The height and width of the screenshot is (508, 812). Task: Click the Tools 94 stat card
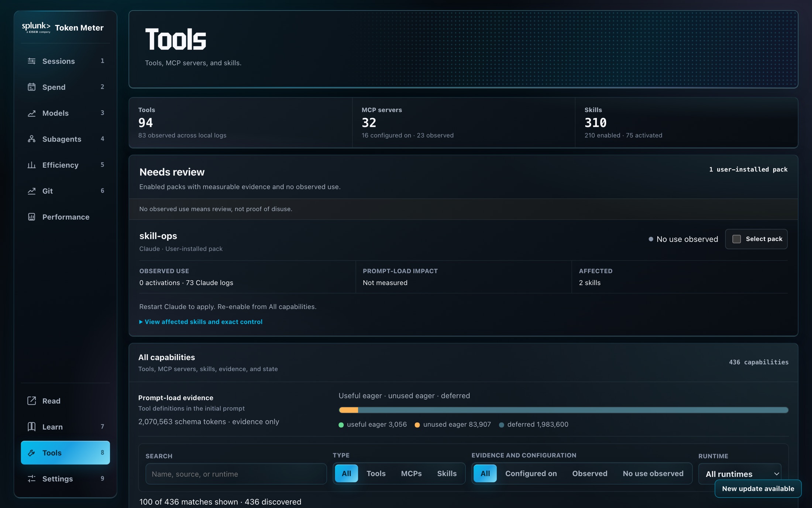[240, 122]
